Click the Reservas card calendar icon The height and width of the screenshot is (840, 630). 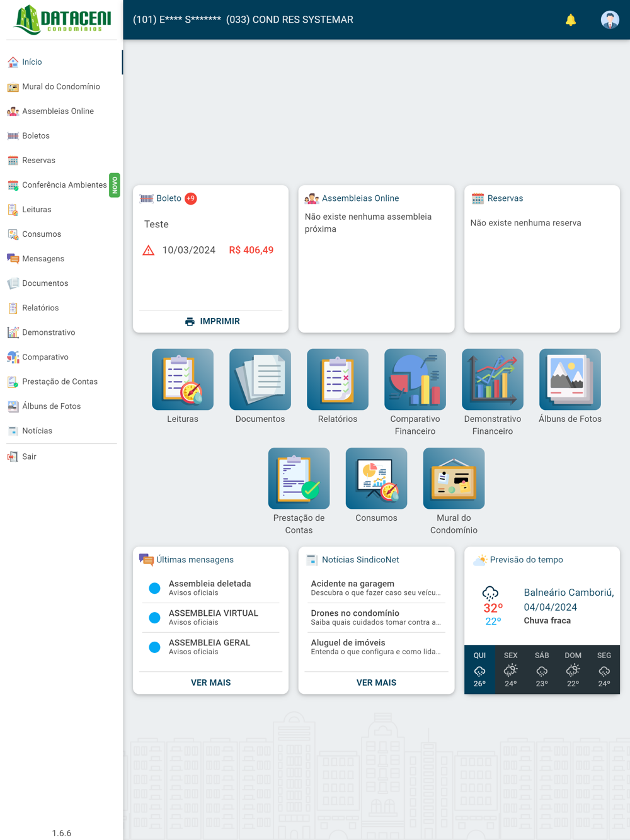click(x=478, y=198)
